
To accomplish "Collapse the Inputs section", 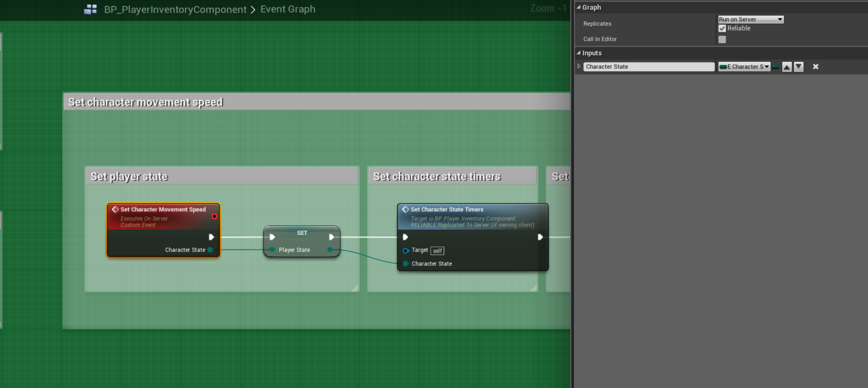I will pyautogui.click(x=579, y=53).
